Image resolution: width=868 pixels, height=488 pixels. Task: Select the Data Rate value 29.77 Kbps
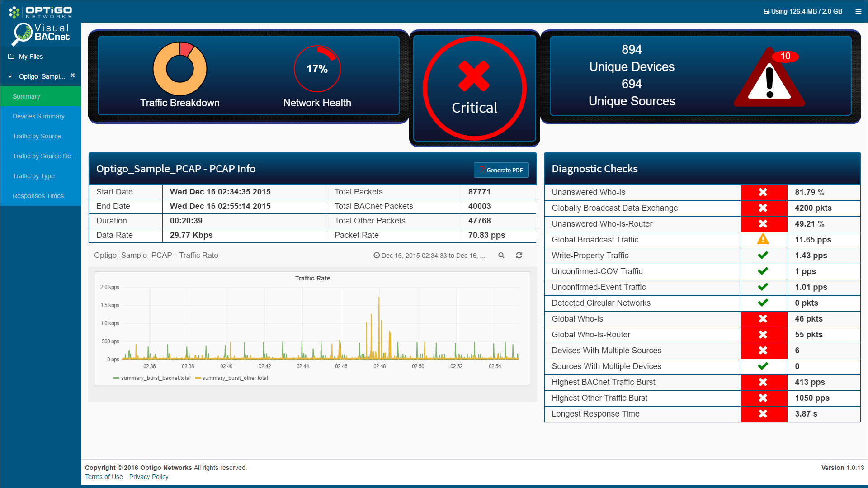click(x=191, y=235)
